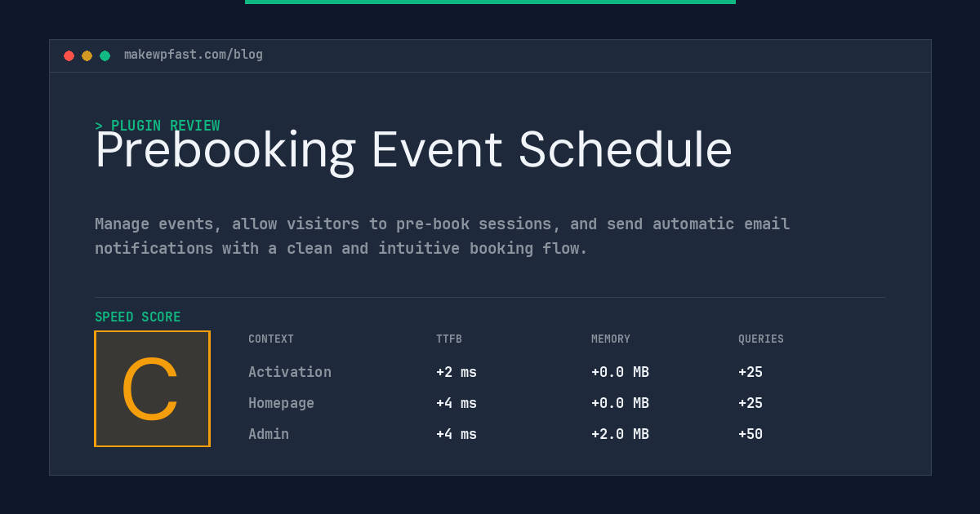
Task: Click Activation queries value +25
Action: 751,372
